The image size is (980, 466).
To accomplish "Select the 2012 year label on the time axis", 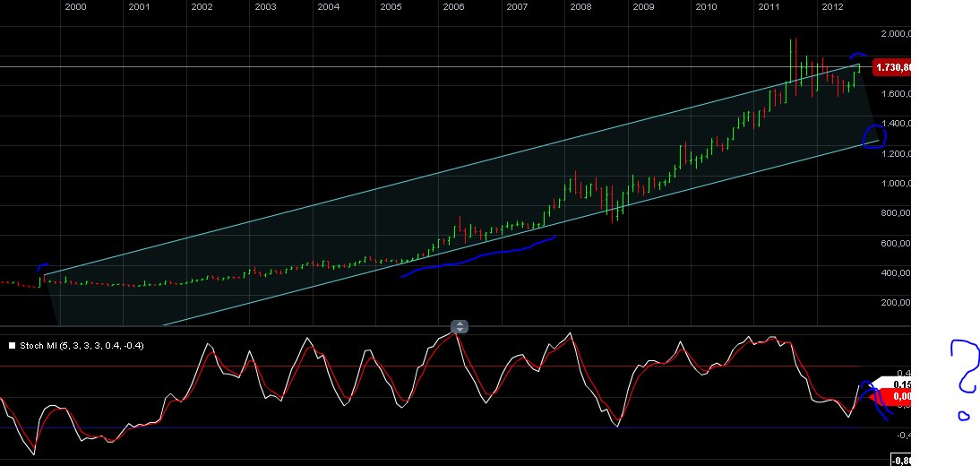I will click(832, 7).
